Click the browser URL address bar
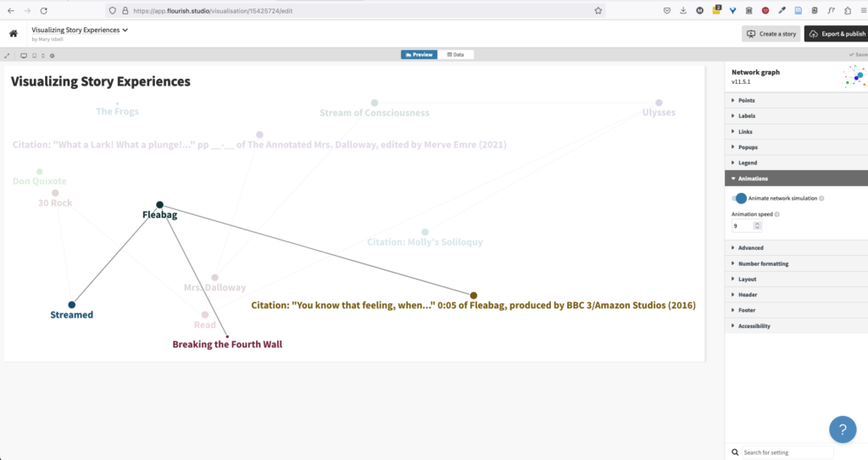The image size is (868, 460). (354, 10)
